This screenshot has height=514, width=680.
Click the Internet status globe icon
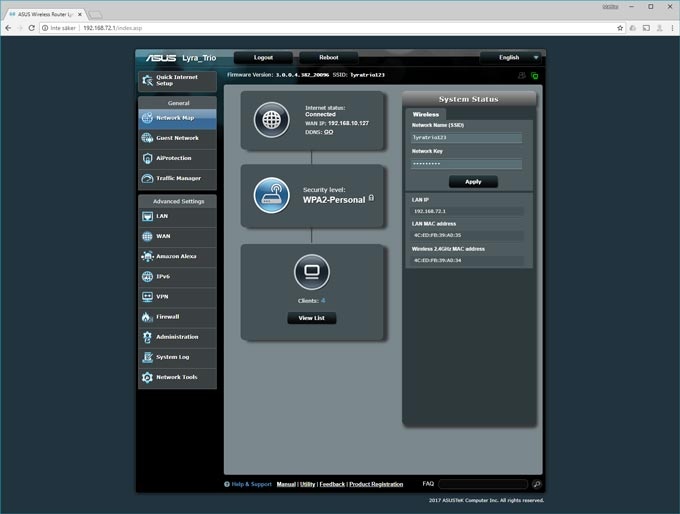point(271,120)
